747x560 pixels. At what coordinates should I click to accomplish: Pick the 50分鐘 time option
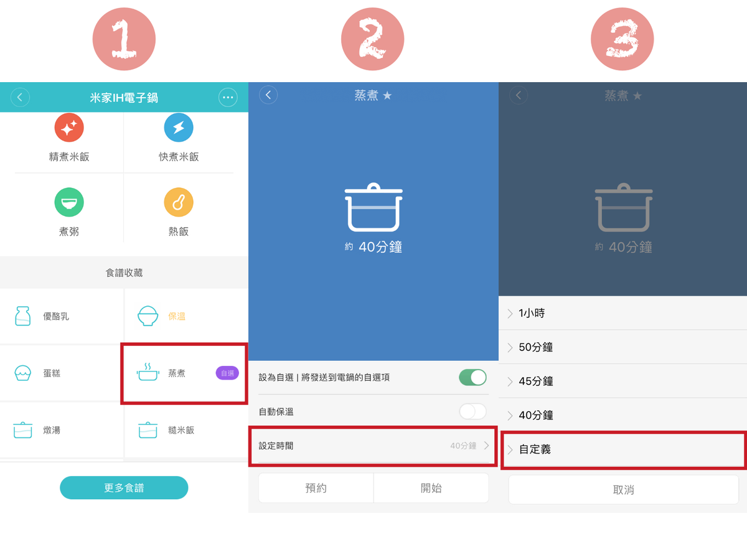pyautogui.click(x=622, y=347)
